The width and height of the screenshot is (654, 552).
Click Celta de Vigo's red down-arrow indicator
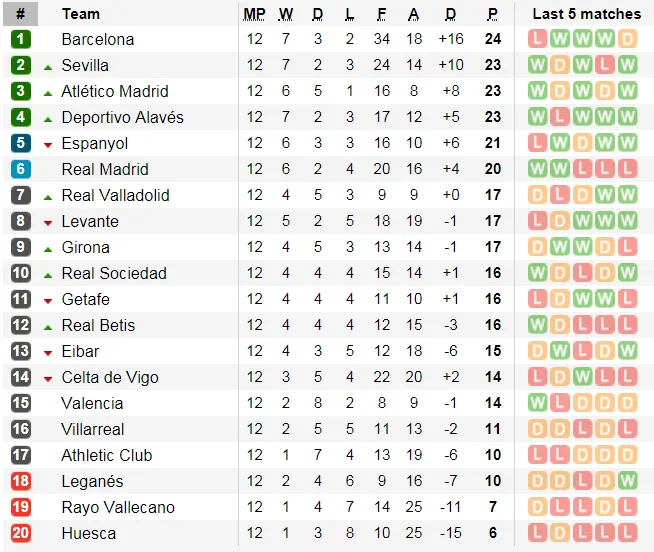48,379
